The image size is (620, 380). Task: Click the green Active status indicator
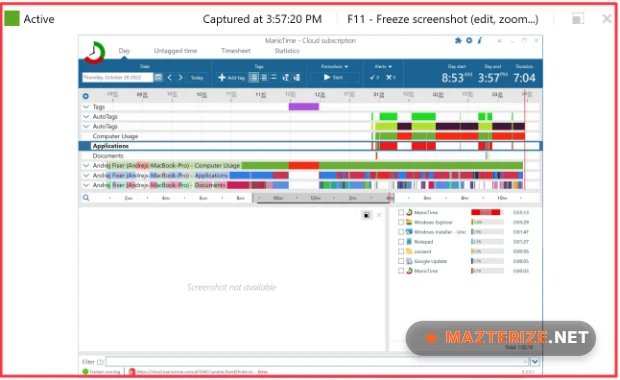(x=11, y=19)
